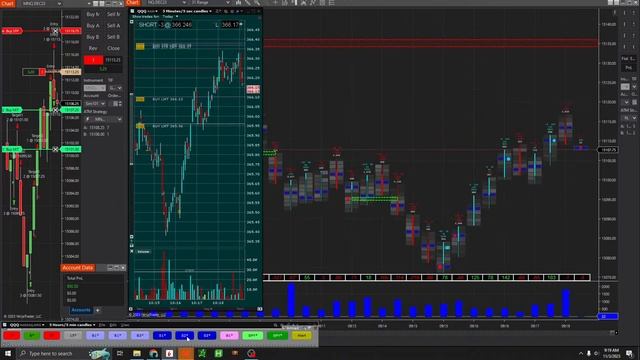This screenshot has height=360, width=640.
Task: Click the dark blue B1 hotkey button
Action: click(x=162, y=336)
